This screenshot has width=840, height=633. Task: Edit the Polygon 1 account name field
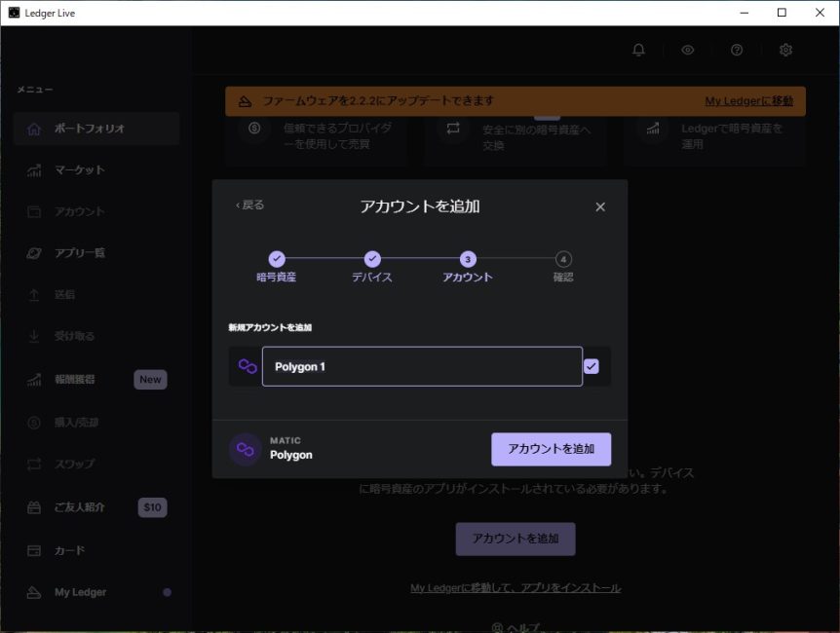422,366
